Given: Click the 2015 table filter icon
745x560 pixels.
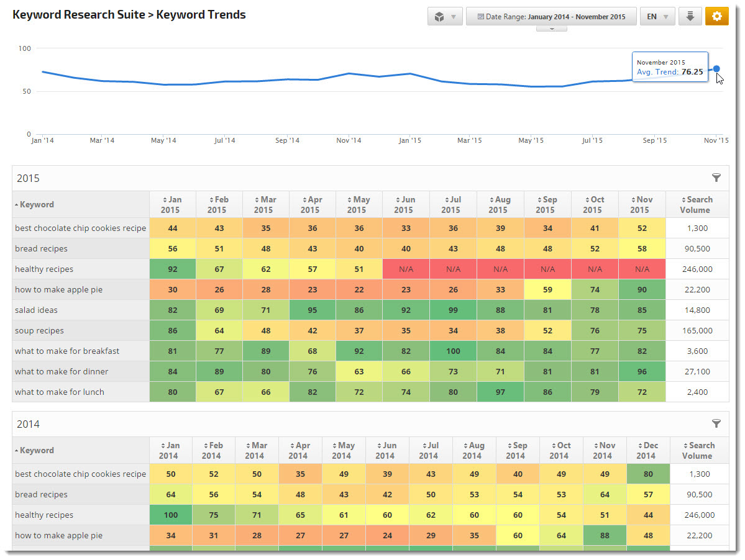Looking at the screenshot, I should pyautogui.click(x=716, y=178).
